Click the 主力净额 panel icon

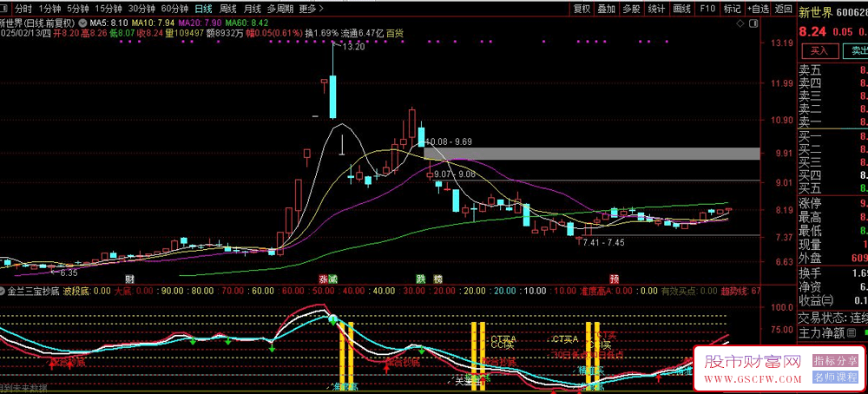tap(852, 333)
